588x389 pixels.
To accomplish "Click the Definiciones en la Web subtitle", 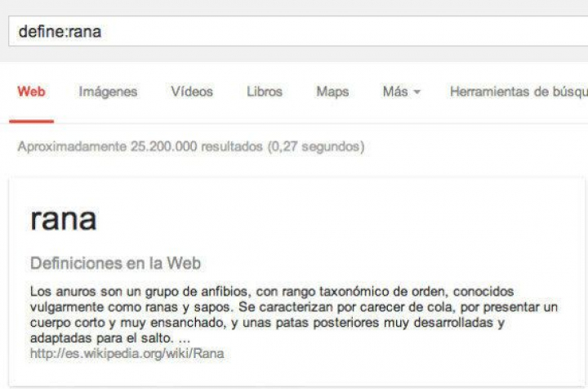I will tap(115, 263).
